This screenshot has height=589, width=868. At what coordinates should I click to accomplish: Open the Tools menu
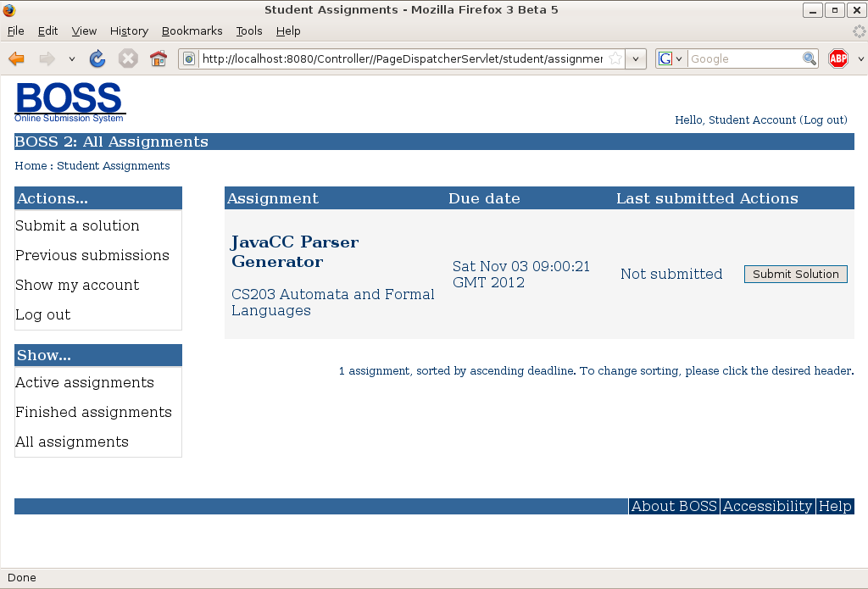click(249, 31)
